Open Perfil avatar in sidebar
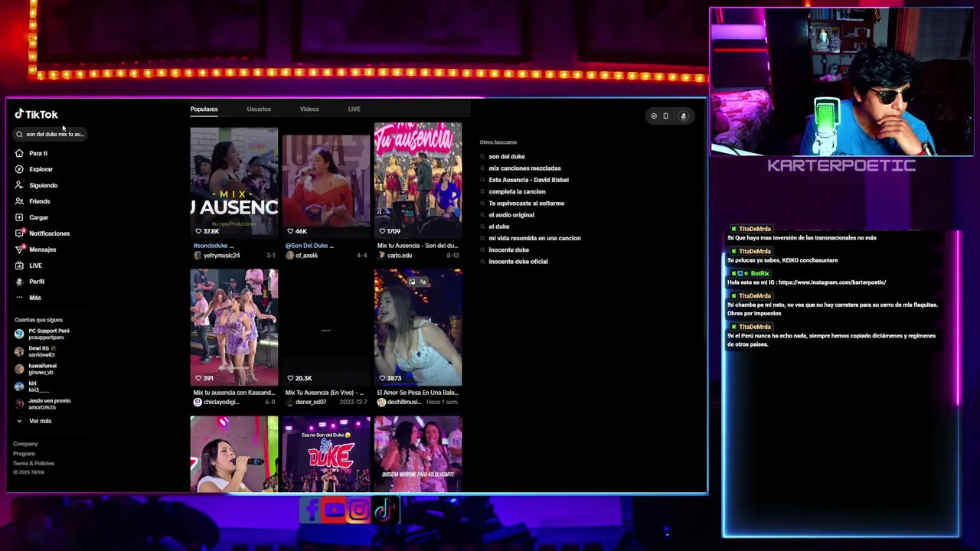The width and height of the screenshot is (980, 551). [19, 282]
